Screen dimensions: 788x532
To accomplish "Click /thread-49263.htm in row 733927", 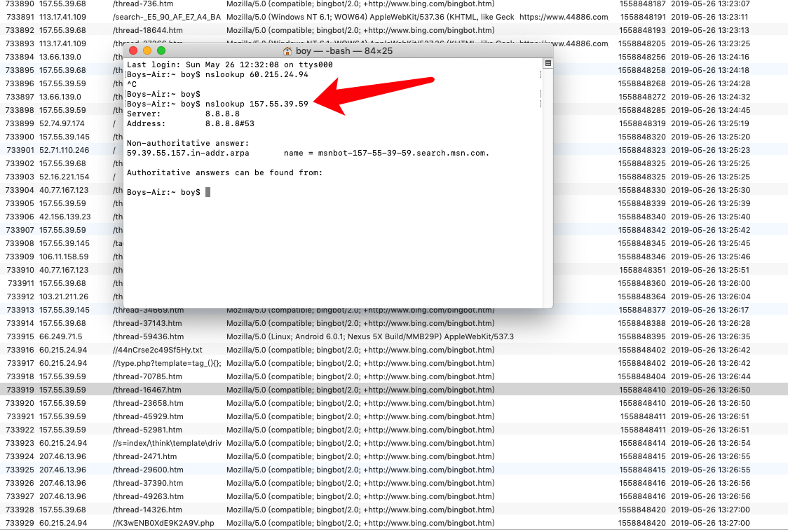I will coord(148,496).
